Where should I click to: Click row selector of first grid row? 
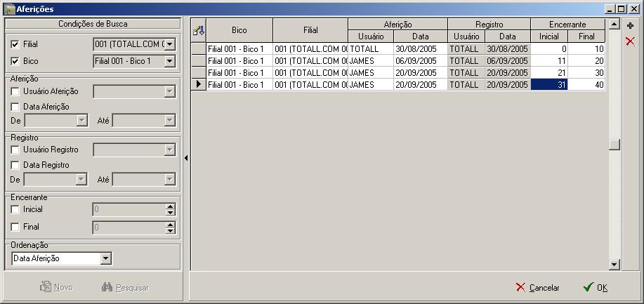tap(199, 49)
